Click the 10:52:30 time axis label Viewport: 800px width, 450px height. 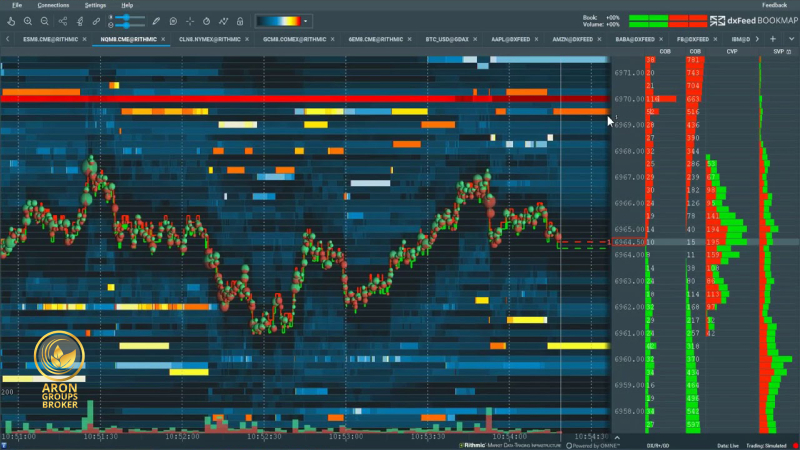[x=264, y=437]
